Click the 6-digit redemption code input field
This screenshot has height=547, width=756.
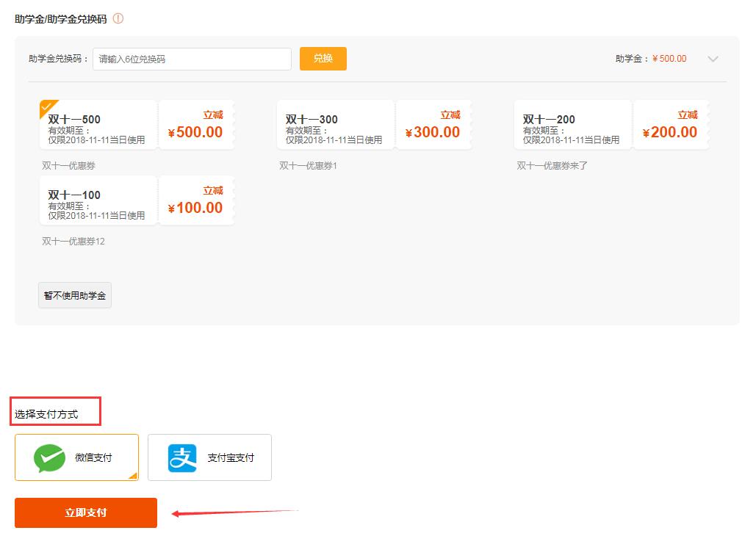[191, 59]
